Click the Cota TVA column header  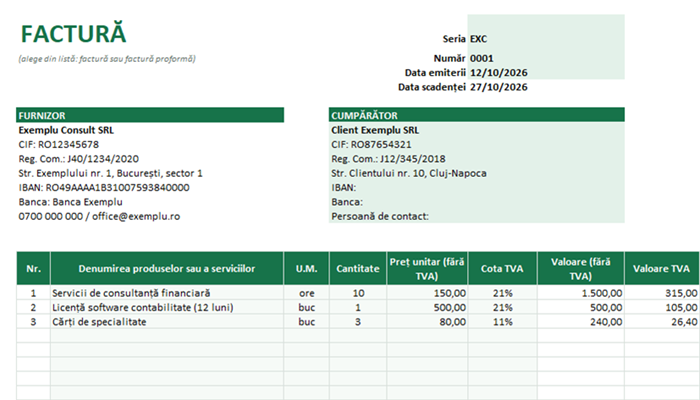pos(502,268)
